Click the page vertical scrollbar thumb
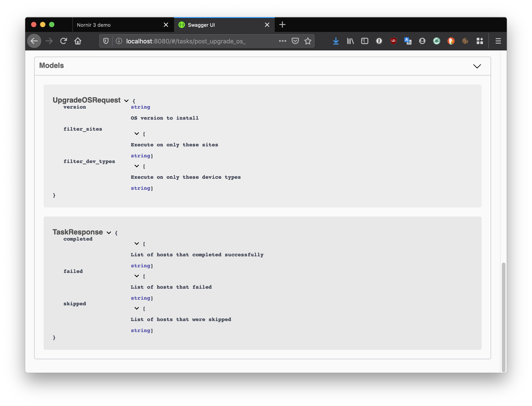Screen dimensions: 532x406 pyautogui.click(x=503, y=317)
